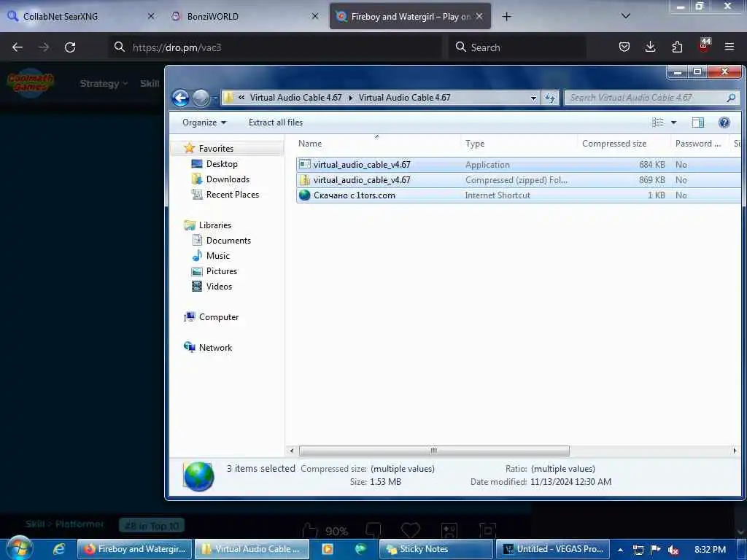Open Pictures library

click(x=221, y=271)
